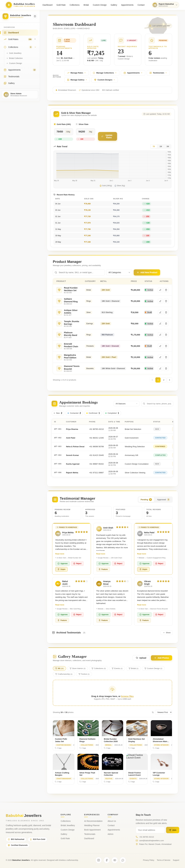Click Add New Product button

[x=147, y=272]
